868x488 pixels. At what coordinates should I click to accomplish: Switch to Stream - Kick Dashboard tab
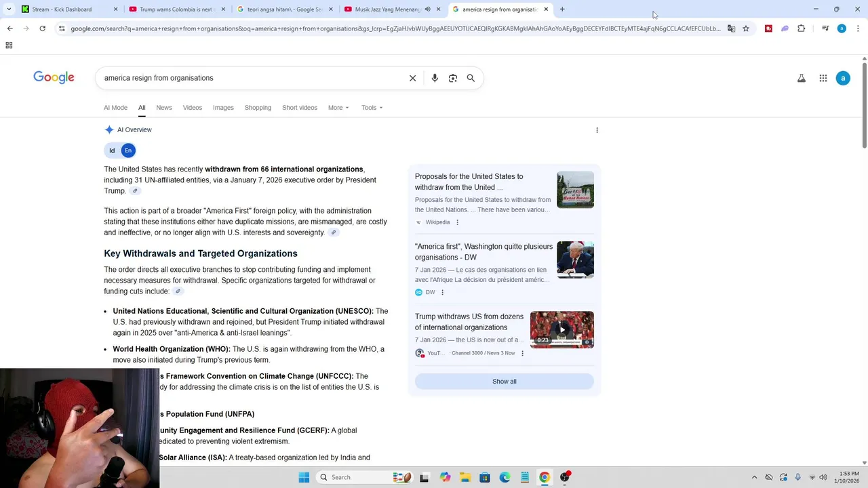pyautogui.click(x=70, y=9)
